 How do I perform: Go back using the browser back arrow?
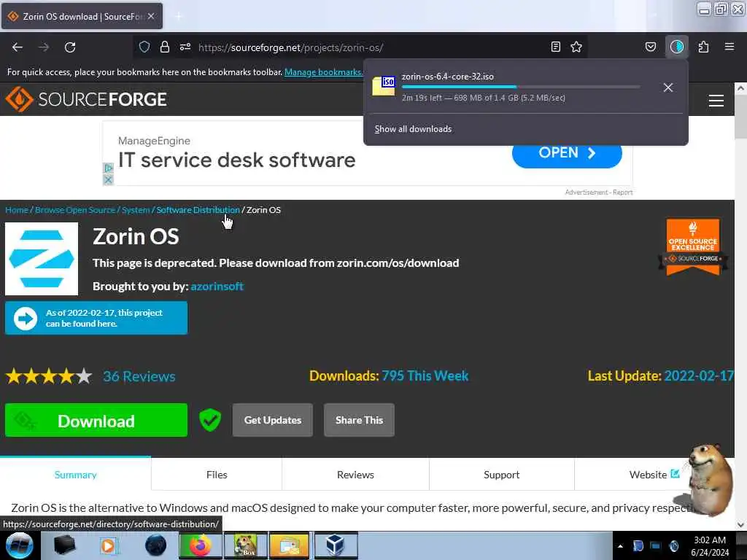pyautogui.click(x=18, y=47)
